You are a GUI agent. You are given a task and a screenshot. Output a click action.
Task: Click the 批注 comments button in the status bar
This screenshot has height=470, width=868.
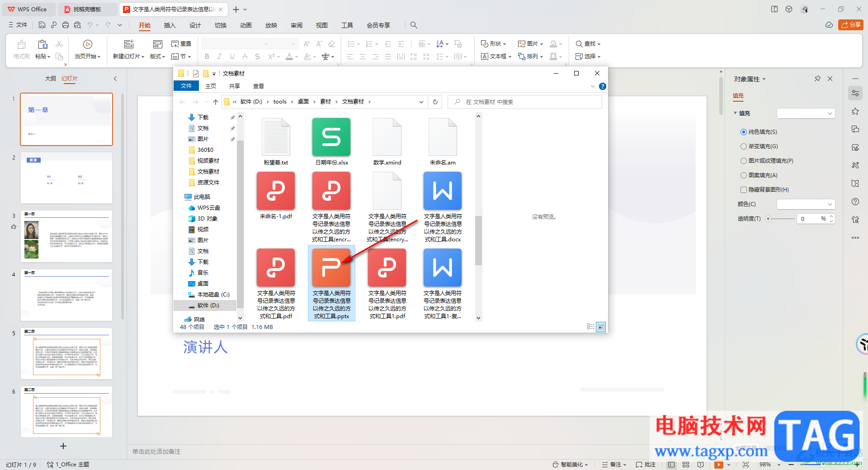coord(646,465)
